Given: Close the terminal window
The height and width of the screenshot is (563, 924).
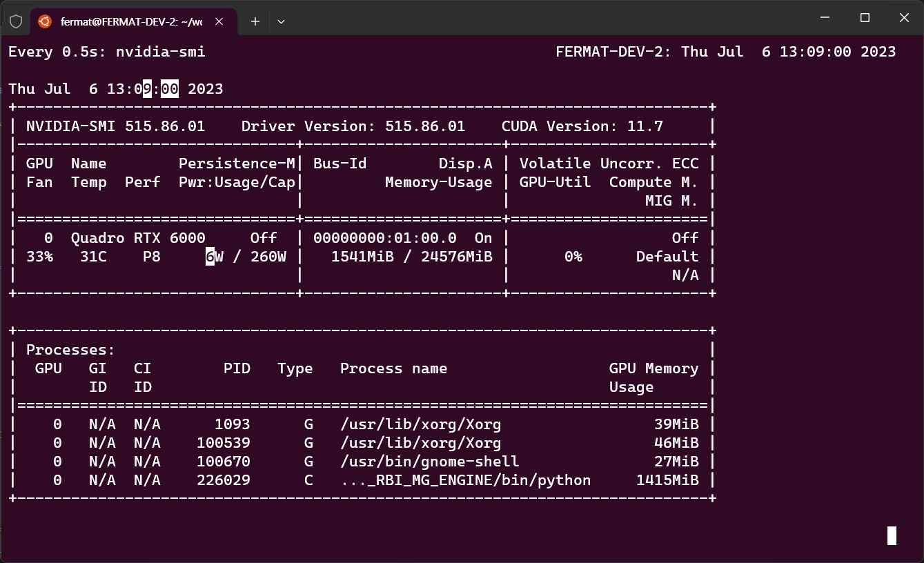Looking at the screenshot, I should pos(904,18).
